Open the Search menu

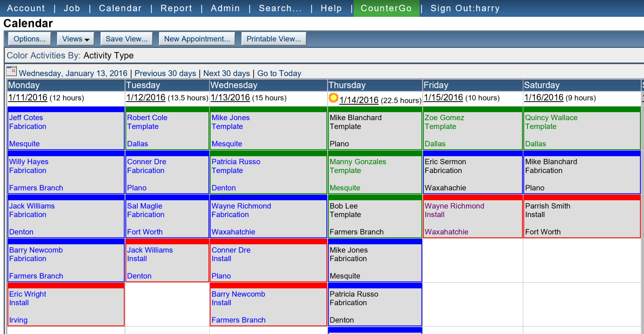(x=280, y=8)
